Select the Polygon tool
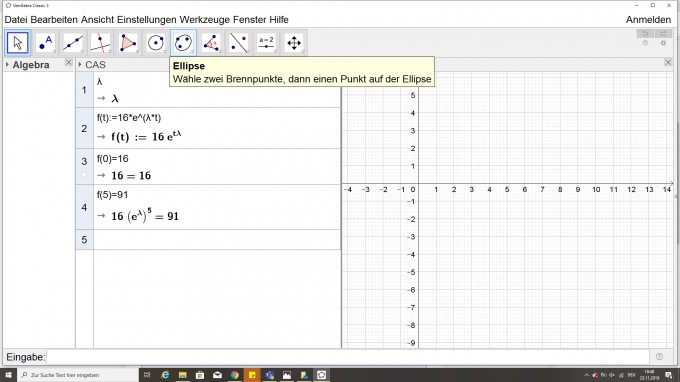Viewport: 680px width, 382px height. point(128,43)
